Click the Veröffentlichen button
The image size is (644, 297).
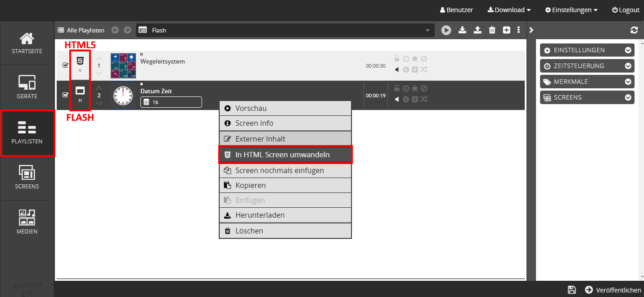pyautogui.click(x=613, y=290)
